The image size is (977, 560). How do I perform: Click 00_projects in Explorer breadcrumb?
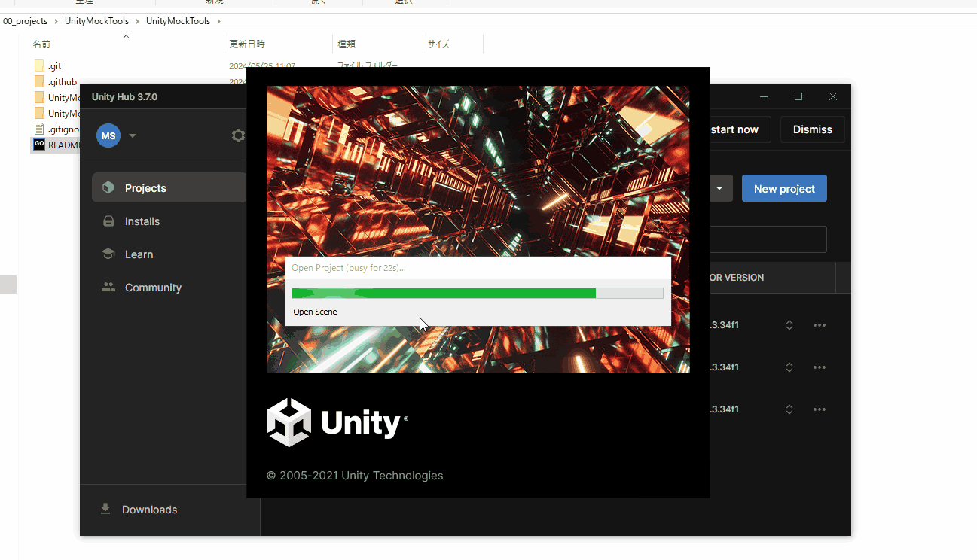click(x=25, y=21)
